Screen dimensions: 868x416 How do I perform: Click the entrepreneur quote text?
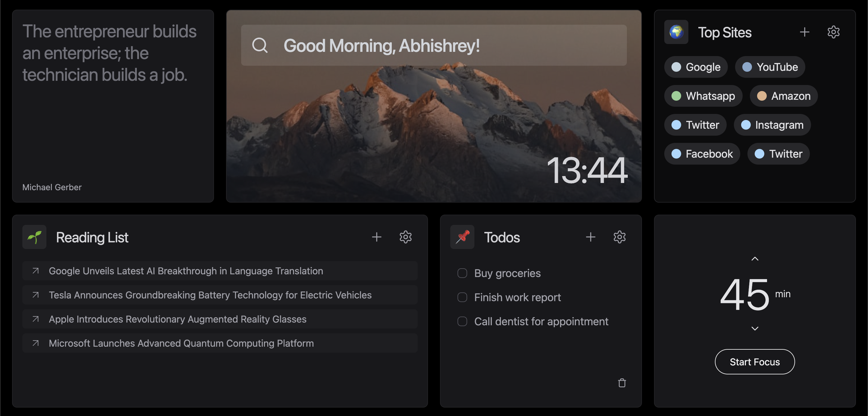click(x=109, y=53)
